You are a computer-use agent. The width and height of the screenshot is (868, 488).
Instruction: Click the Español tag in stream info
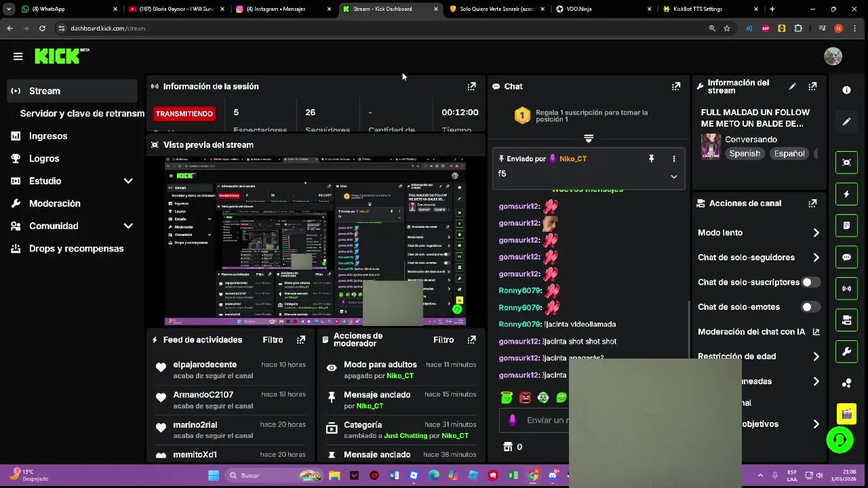point(789,154)
